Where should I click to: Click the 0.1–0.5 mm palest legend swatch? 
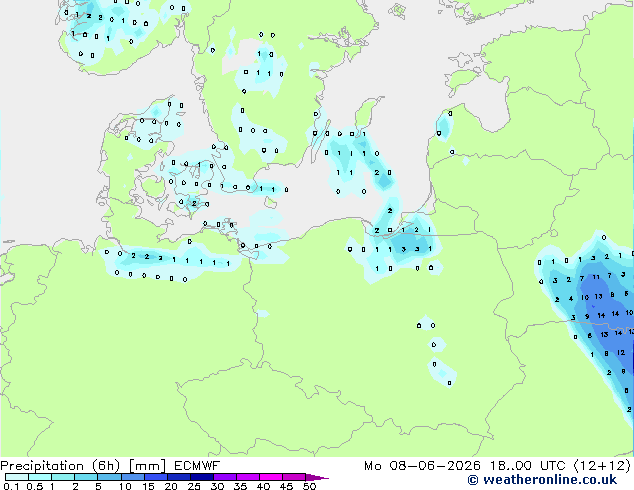point(17,477)
